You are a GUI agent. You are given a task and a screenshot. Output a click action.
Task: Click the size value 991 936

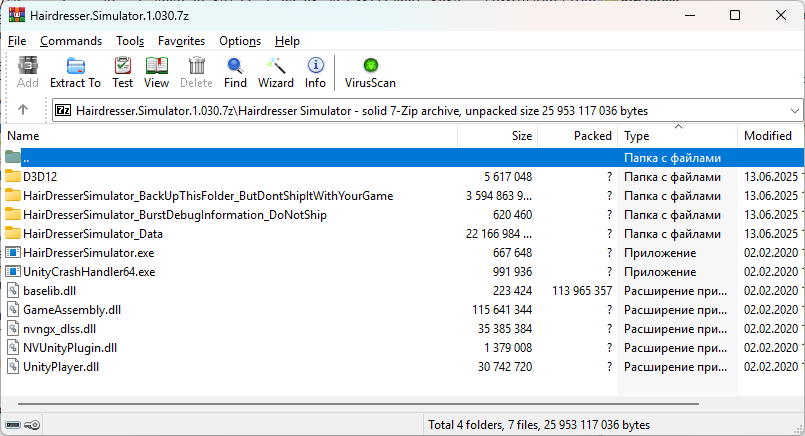coord(512,272)
